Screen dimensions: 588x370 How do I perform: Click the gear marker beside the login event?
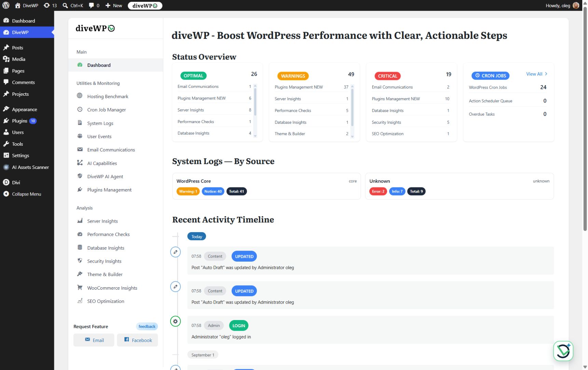pyautogui.click(x=175, y=321)
